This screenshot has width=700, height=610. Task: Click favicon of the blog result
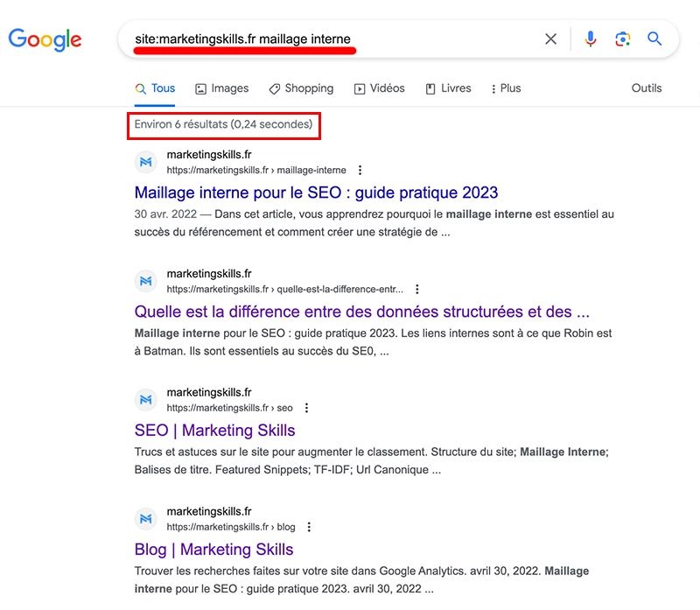click(x=146, y=519)
